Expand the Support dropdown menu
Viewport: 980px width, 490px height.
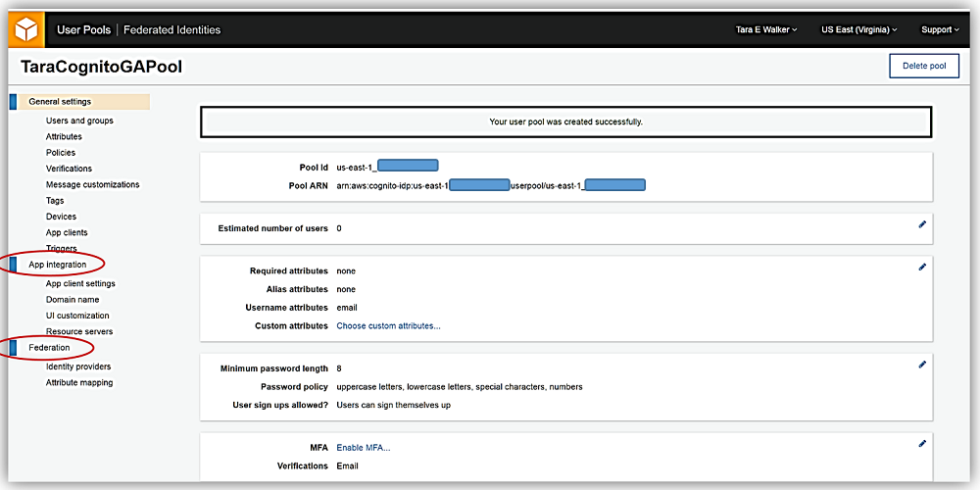(940, 29)
